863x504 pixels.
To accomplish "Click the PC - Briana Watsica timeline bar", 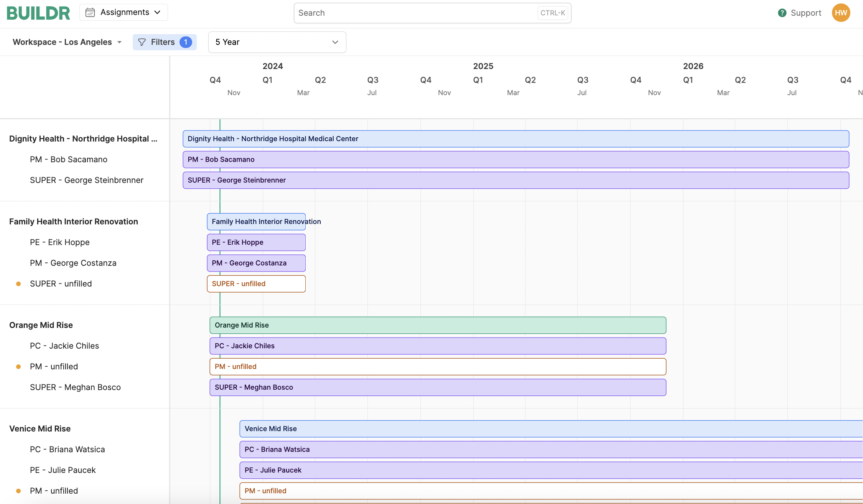I will [x=551, y=450].
